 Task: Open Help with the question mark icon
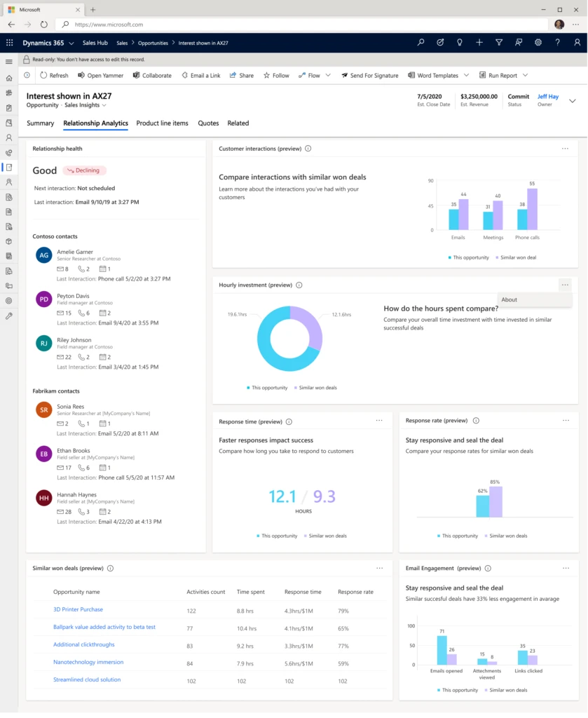click(557, 43)
